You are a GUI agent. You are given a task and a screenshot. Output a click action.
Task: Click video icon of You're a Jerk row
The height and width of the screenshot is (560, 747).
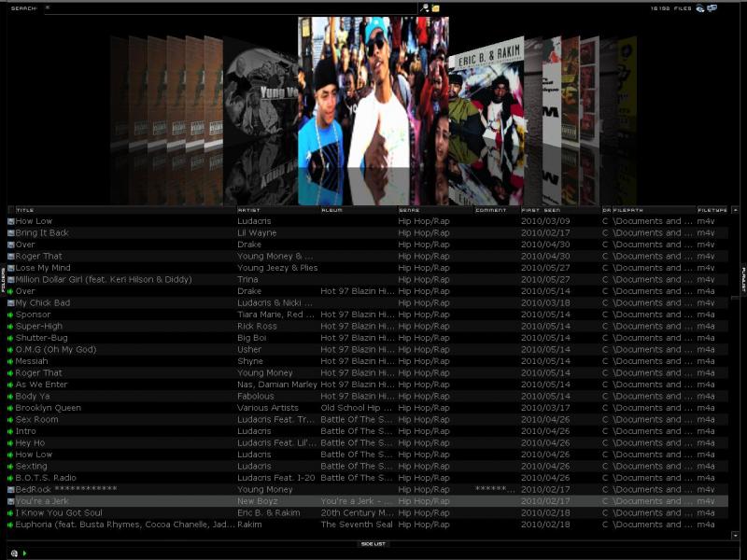11,501
